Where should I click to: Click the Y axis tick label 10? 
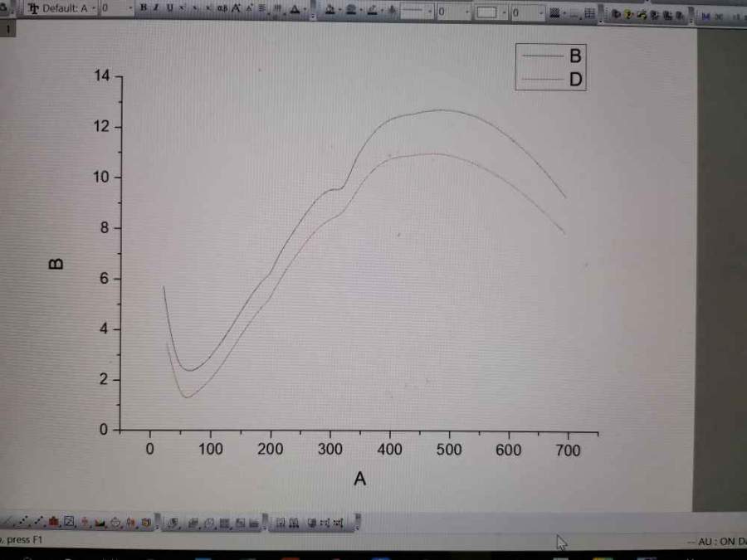[101, 178]
